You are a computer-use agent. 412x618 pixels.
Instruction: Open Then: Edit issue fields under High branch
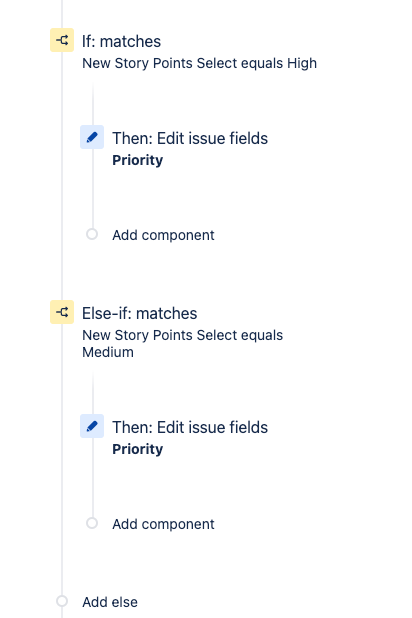pyautogui.click(x=190, y=138)
